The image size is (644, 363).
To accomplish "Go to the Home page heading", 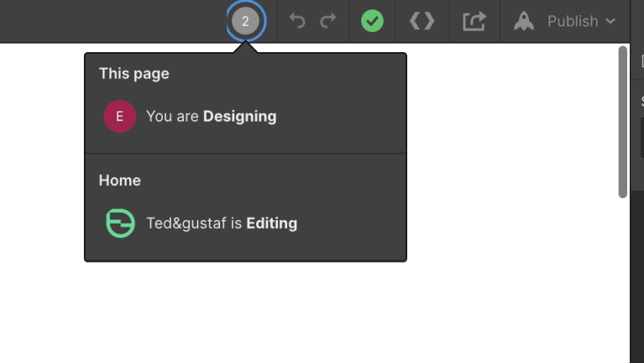I will (119, 181).
